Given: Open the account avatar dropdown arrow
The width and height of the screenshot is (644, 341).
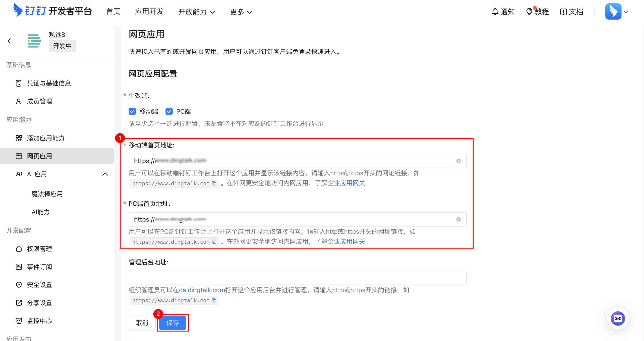Looking at the screenshot, I should pyautogui.click(x=626, y=12).
